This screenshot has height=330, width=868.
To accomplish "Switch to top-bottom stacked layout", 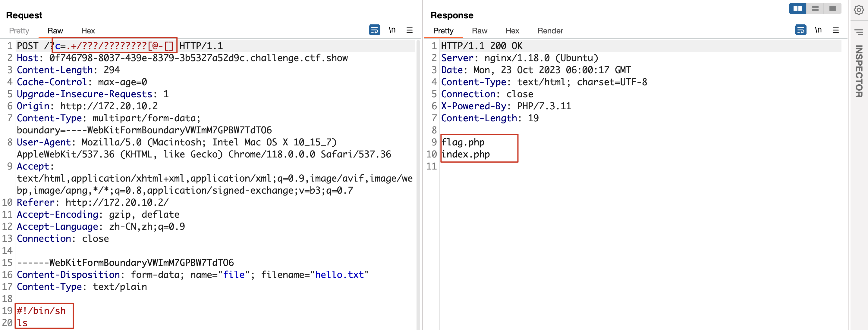I will pos(815,8).
